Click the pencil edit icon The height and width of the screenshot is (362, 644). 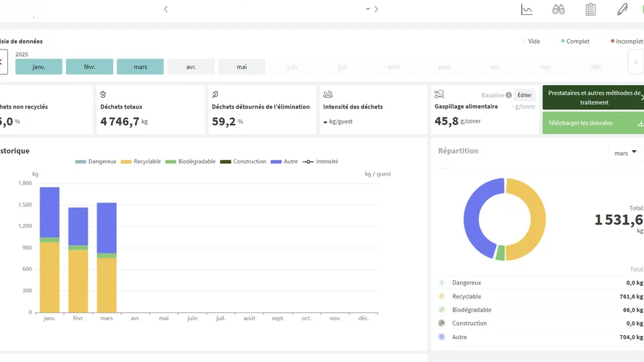point(623,9)
